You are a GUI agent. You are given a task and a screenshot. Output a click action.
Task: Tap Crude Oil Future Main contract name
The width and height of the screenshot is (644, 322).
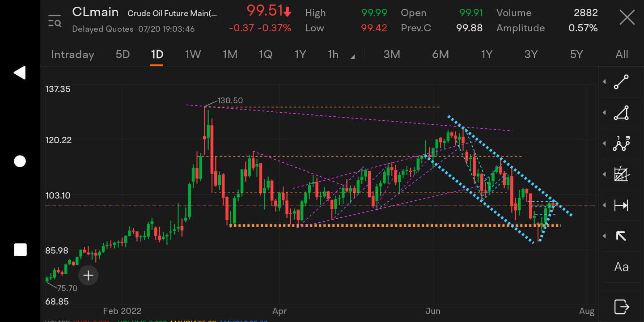[x=172, y=13]
